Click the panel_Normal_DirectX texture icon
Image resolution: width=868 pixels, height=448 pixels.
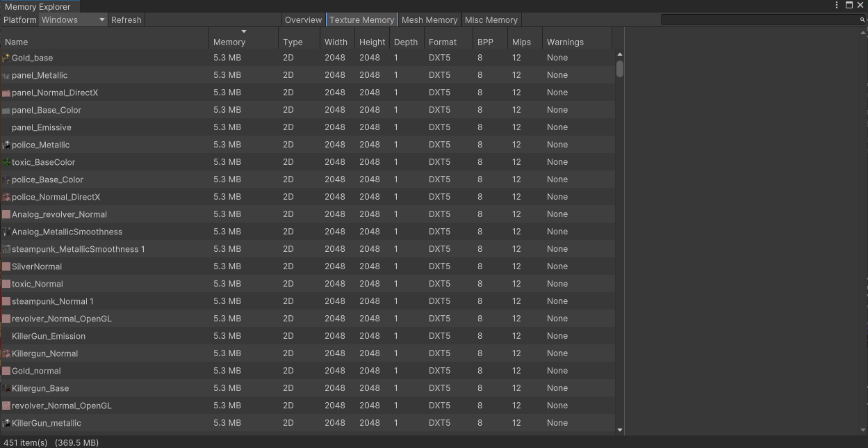6,93
